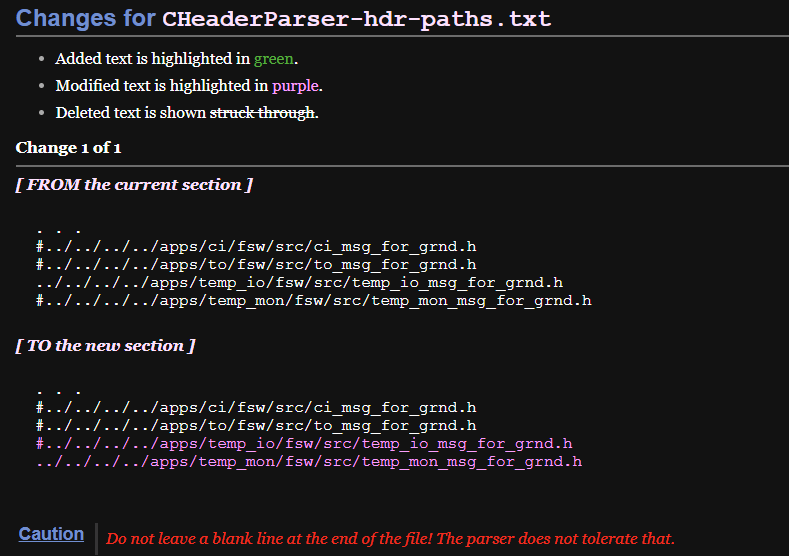Open the Caution link
Screen dimensions: 789x556
(x=51, y=534)
